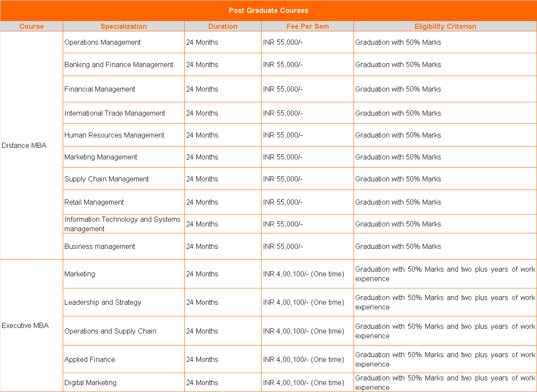The width and height of the screenshot is (537, 392).
Task: Click the Post Graduate Courses header banner
Action: point(268,10)
